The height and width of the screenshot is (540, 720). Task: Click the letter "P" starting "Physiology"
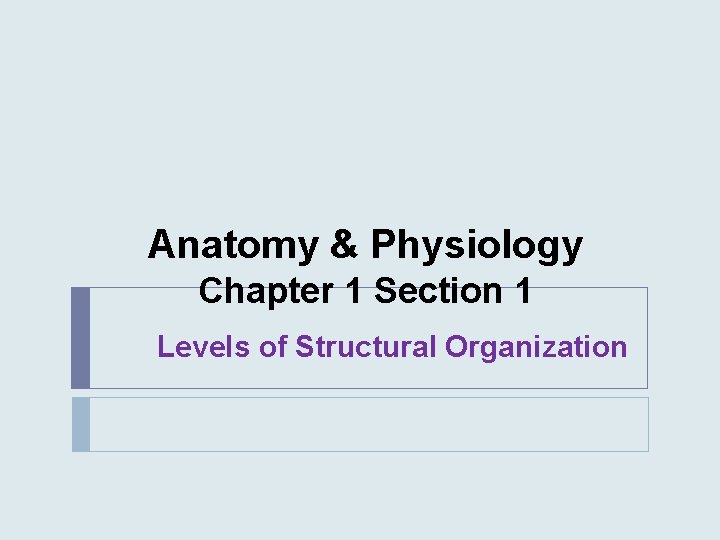click(383, 244)
